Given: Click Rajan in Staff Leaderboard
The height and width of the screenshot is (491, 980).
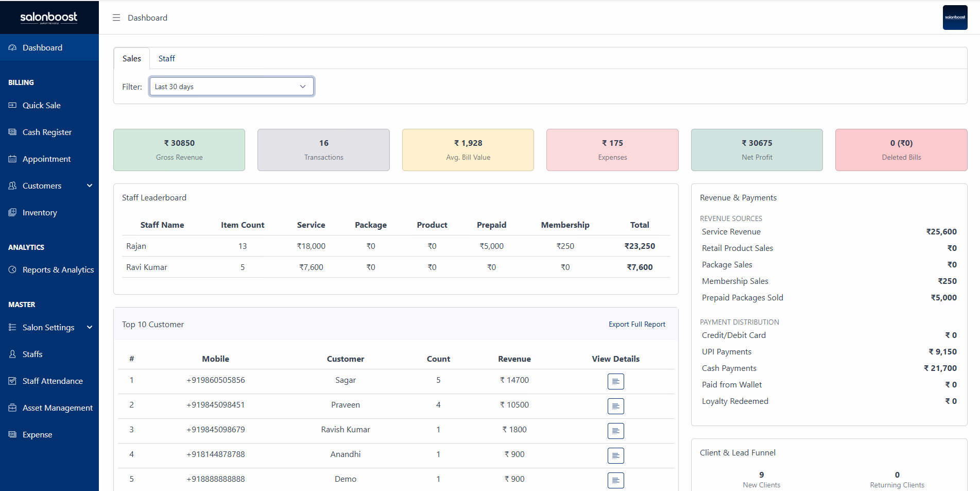Looking at the screenshot, I should (136, 246).
